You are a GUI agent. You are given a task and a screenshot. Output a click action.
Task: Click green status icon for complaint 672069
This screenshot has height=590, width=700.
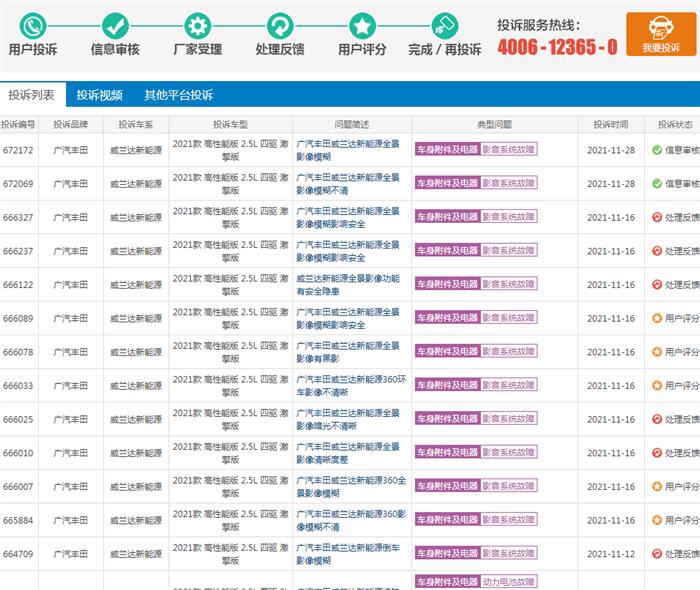click(x=657, y=183)
